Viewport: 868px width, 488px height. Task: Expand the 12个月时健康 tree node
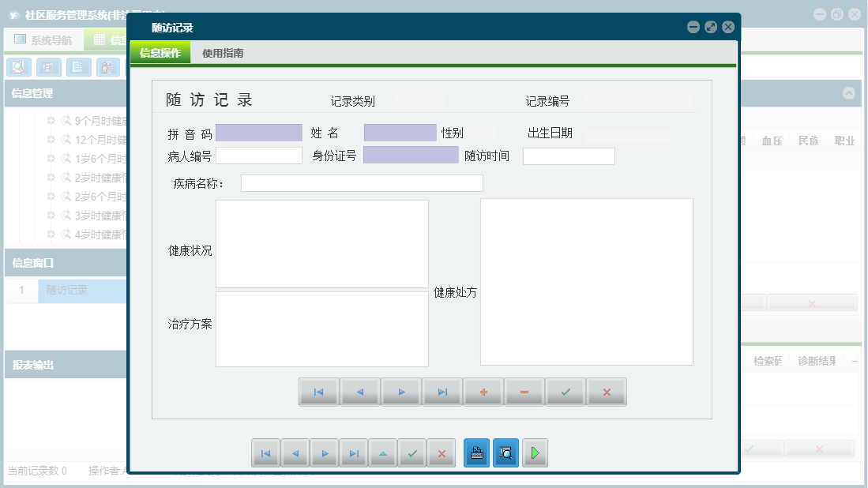[51, 140]
